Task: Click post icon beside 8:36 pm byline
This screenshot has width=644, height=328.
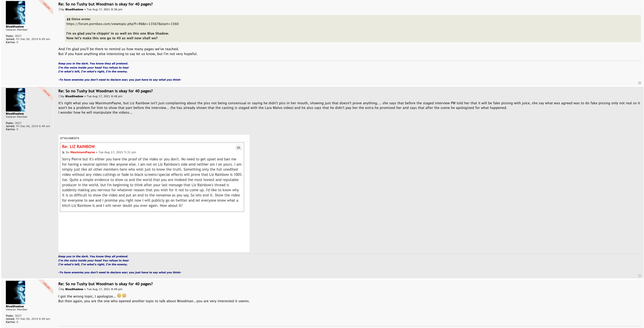Action: click(x=59, y=9)
